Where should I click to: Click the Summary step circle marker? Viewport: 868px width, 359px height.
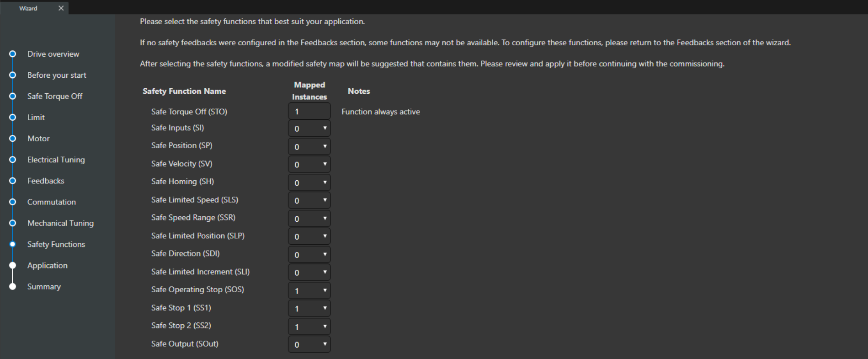[x=13, y=287]
